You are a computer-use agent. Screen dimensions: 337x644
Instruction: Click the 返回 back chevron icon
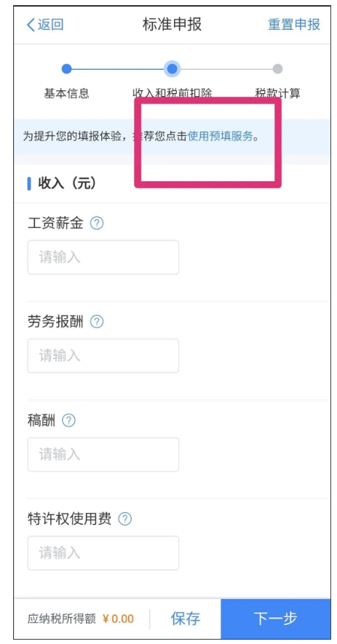pos(31,25)
